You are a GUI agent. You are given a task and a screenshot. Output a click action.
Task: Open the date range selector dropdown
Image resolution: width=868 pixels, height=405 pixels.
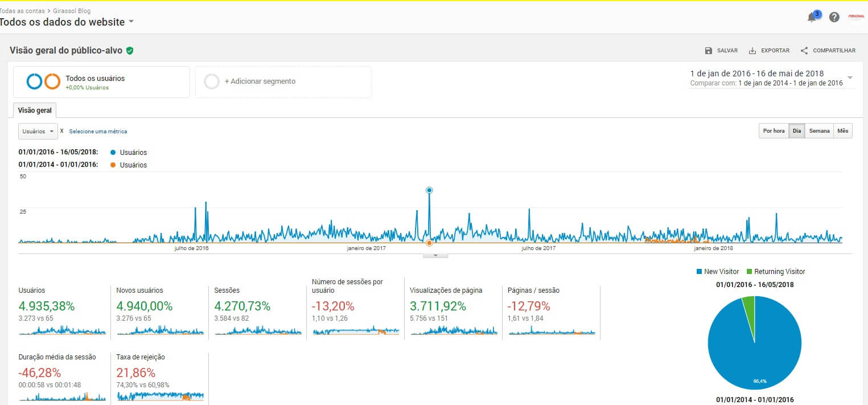pyautogui.click(x=850, y=77)
